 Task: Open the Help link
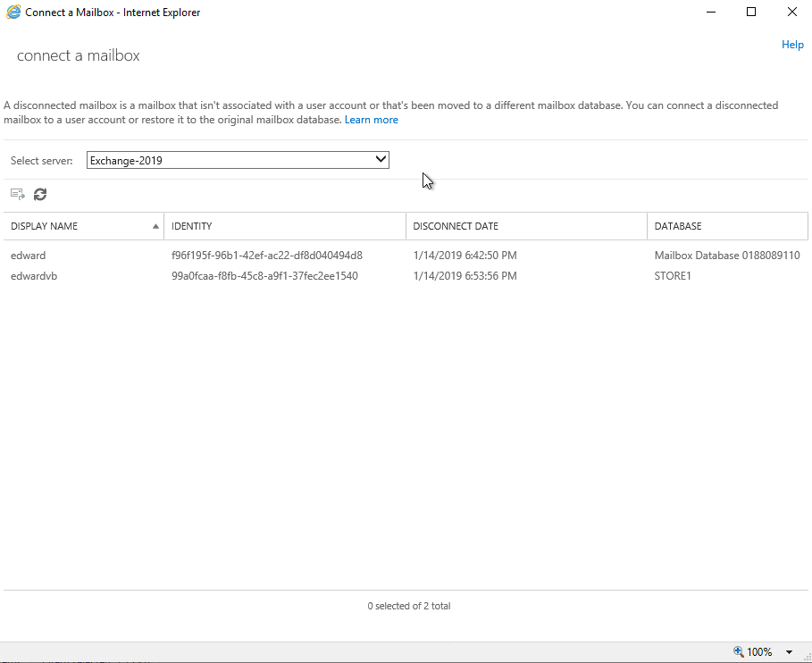tap(792, 45)
